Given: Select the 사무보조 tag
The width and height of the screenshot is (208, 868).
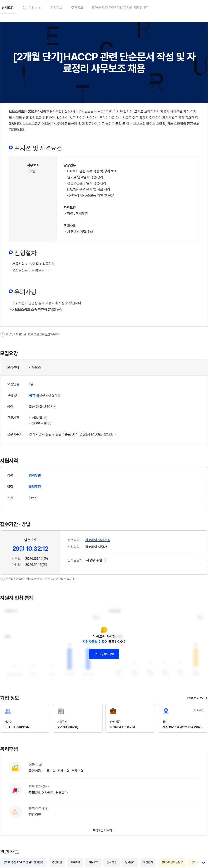Looking at the screenshot, I should tap(93, 862).
